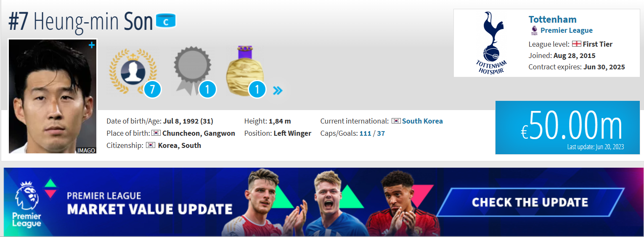Open the 37 international goals link
Image resolution: width=644 pixels, height=237 pixels.
(x=381, y=134)
